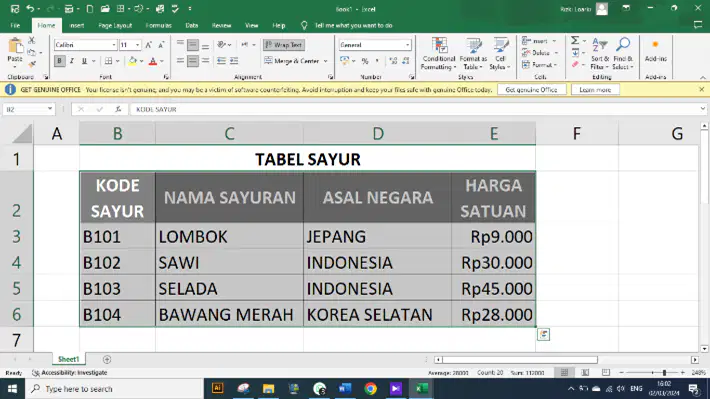710x399 pixels.
Task: Toggle Wrap Text for selection
Action: (x=284, y=45)
